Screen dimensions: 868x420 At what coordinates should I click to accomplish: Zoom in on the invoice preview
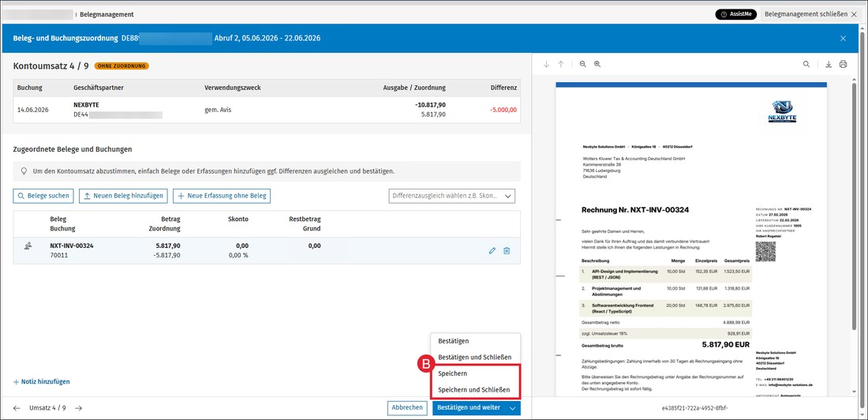[597, 64]
